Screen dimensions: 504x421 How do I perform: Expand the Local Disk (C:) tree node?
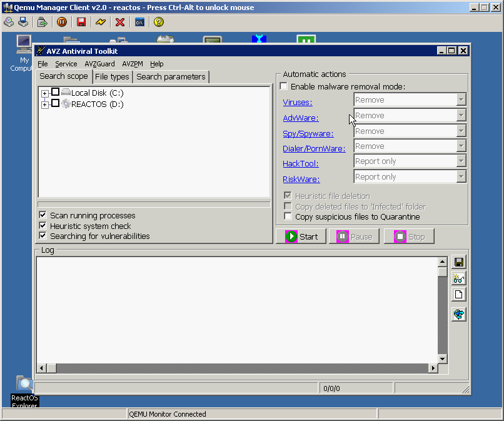click(x=45, y=93)
